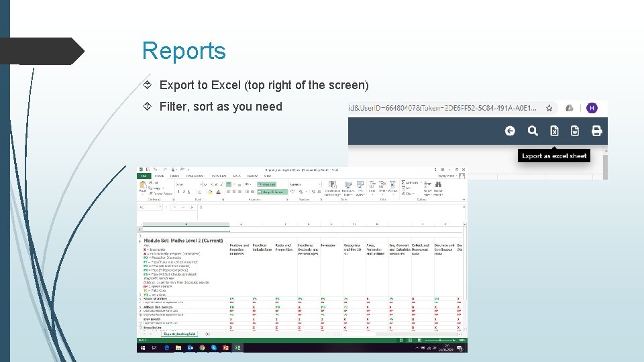
Task: Toggle bold formatting in the Excel ribbon
Action: tap(178, 192)
